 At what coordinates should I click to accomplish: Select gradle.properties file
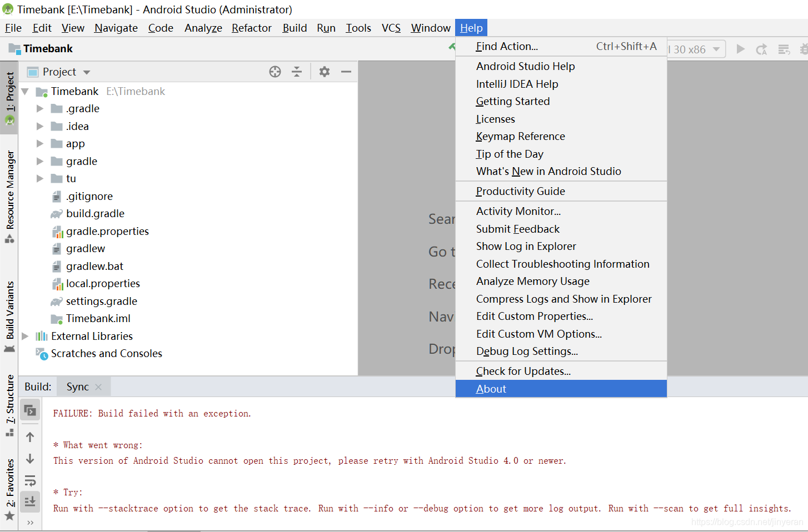click(107, 231)
